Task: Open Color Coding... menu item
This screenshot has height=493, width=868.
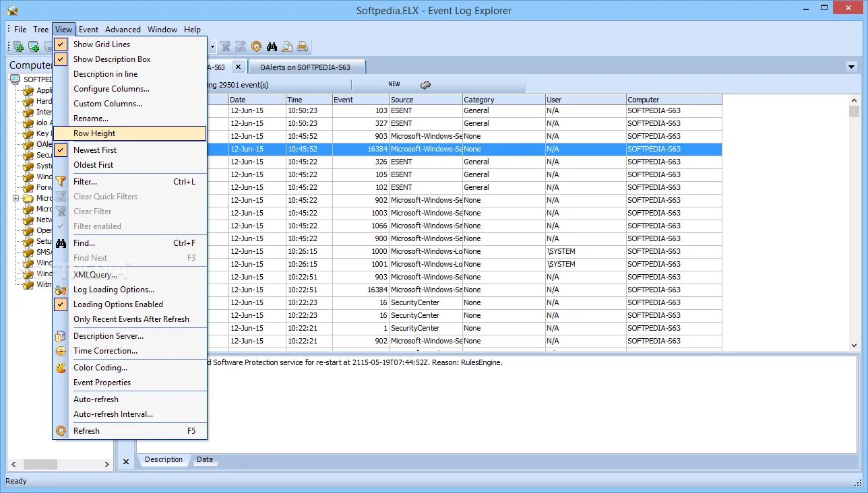Action: pos(129,368)
